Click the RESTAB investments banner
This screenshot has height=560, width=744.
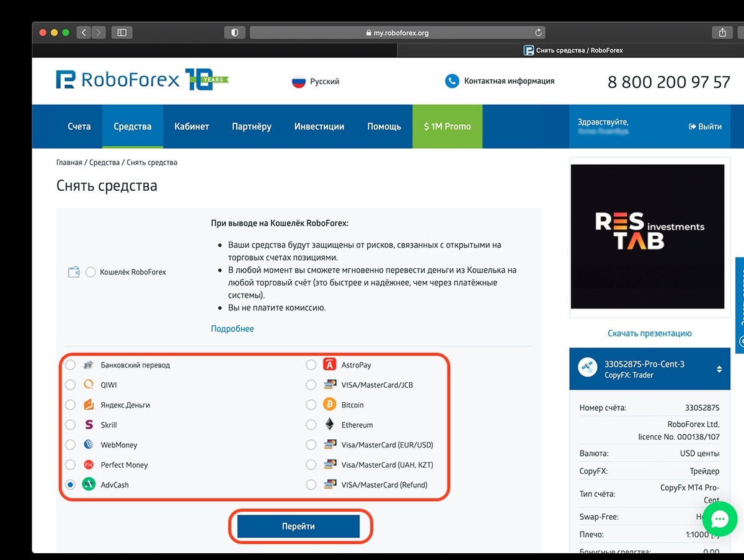[x=647, y=236]
